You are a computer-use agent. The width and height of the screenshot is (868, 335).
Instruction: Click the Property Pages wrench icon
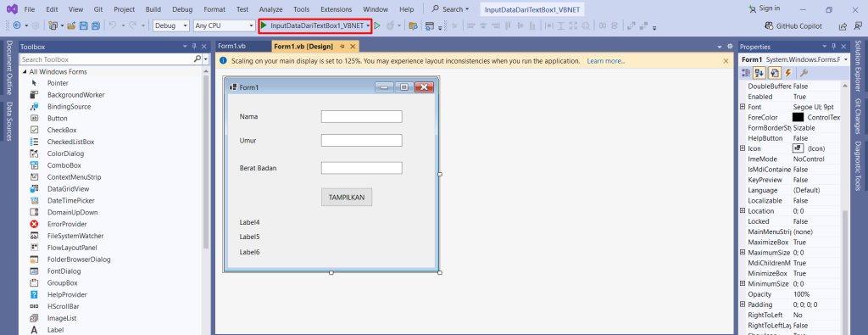point(804,73)
